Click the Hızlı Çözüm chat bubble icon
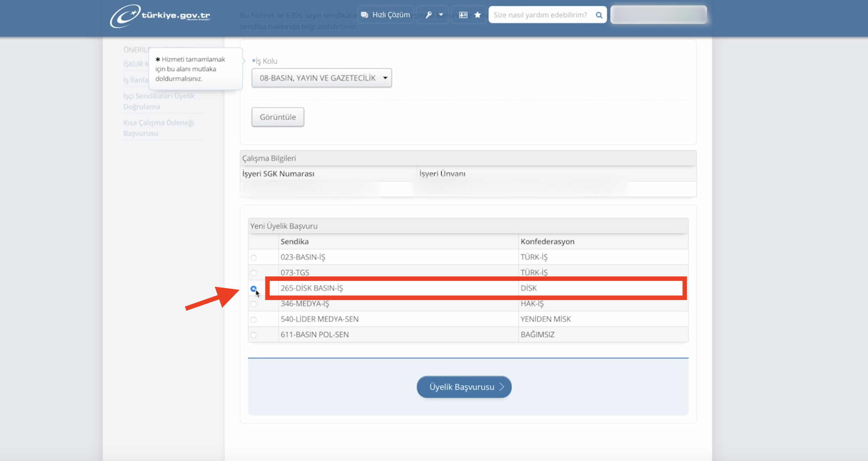 click(364, 15)
